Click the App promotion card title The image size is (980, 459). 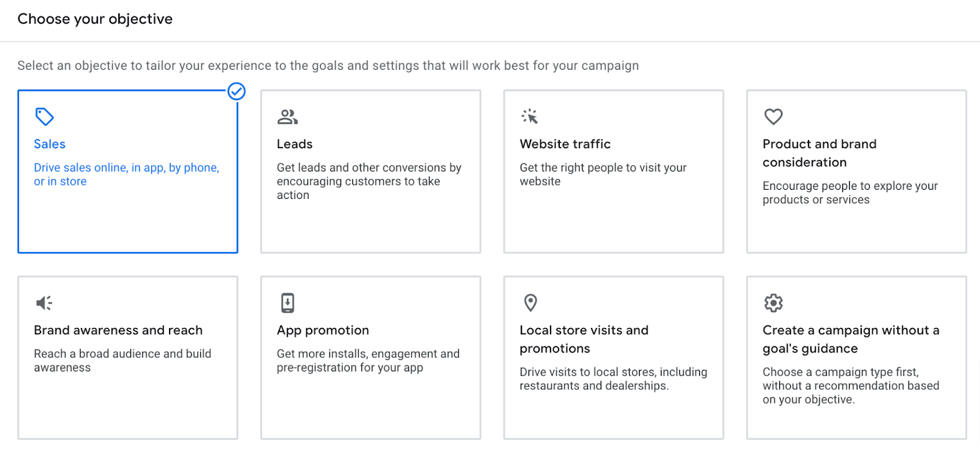tap(322, 330)
